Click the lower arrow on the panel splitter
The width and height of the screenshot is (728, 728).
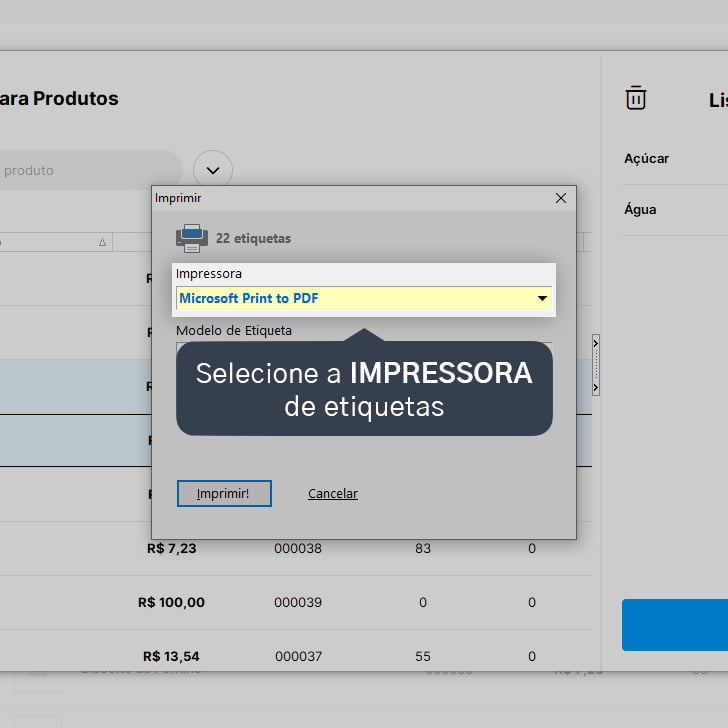pos(596,387)
